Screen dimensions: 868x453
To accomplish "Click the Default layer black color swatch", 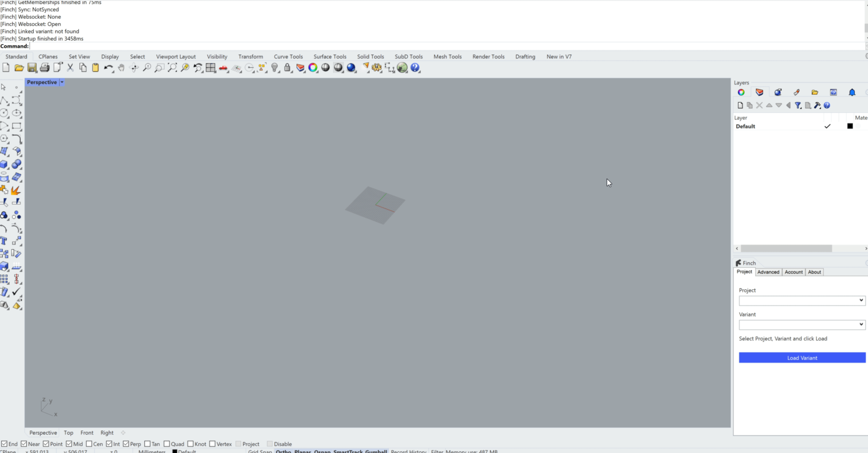I will [x=850, y=126].
